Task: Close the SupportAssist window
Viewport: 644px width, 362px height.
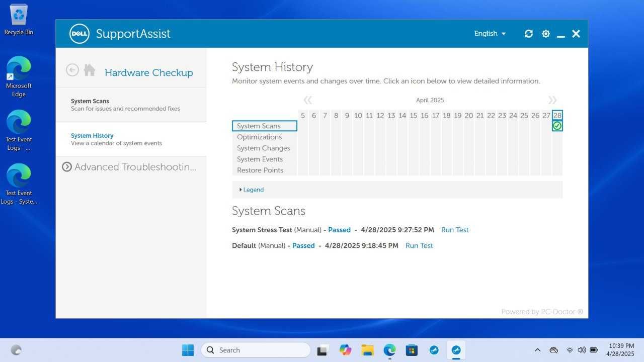Action: (x=576, y=34)
